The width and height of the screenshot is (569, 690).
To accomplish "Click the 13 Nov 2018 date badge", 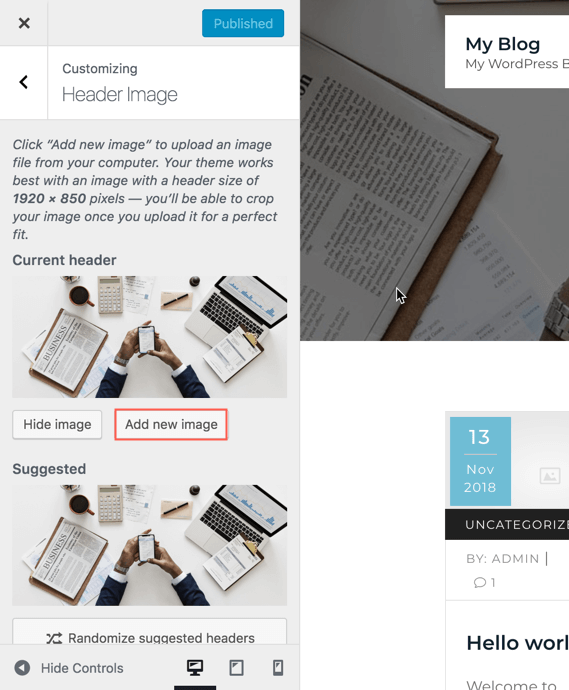I will [x=480, y=461].
